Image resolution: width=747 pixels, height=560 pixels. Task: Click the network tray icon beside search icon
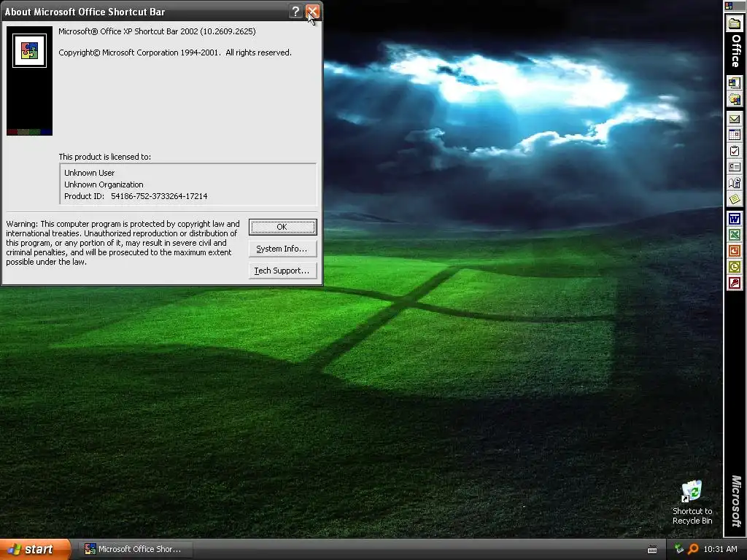679,549
